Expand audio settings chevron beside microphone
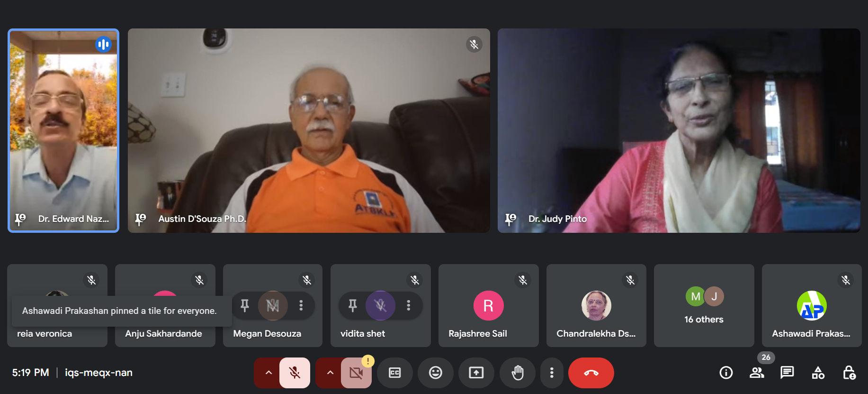 [x=268, y=373]
